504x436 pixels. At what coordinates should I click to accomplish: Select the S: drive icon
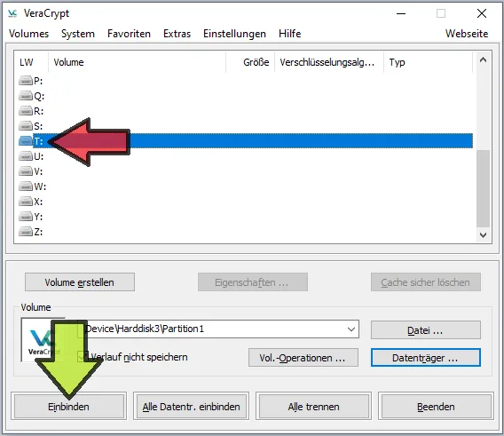(26, 126)
